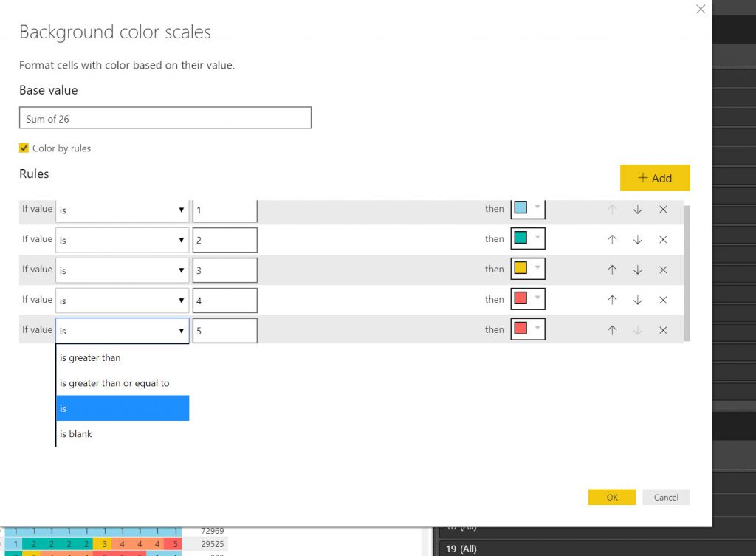
Task: Click the Base value field 'Sum of 26'
Action: click(x=165, y=118)
